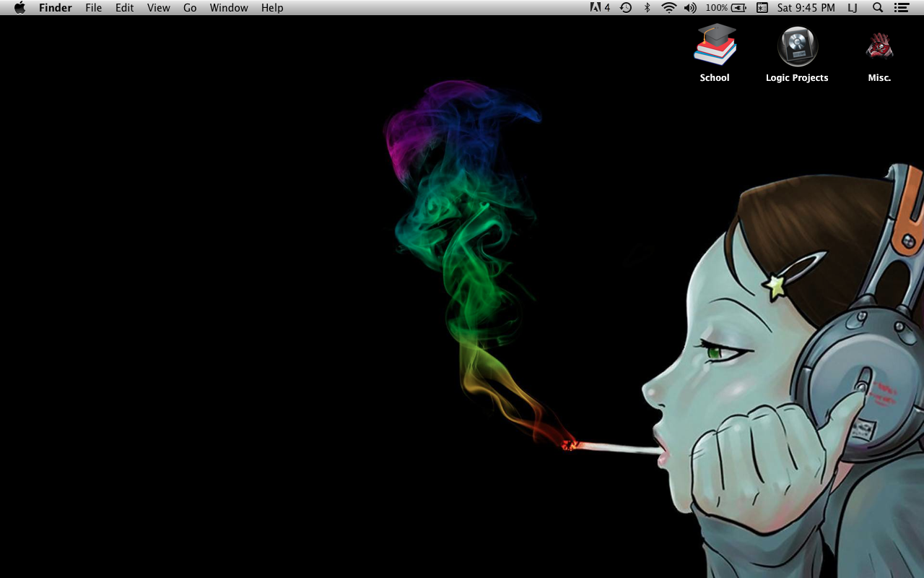Click the volume speaker icon
The height and width of the screenshot is (578, 924).
(x=691, y=8)
